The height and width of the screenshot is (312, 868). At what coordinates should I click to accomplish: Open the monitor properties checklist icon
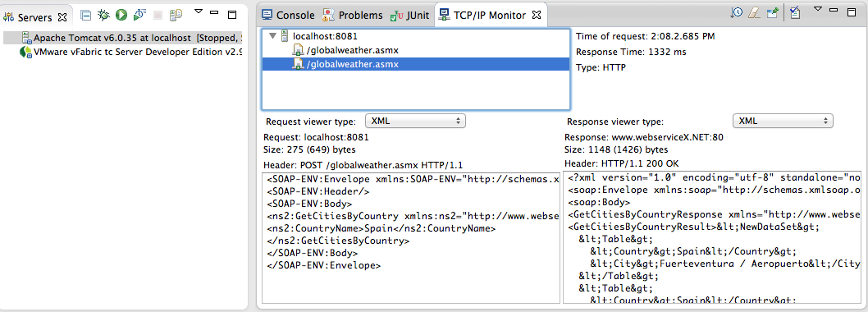click(795, 13)
